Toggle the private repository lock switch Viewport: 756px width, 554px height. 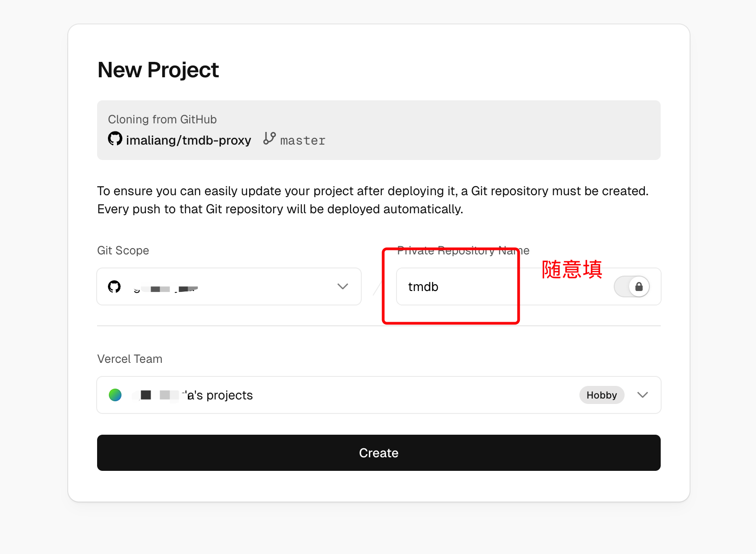[632, 286]
